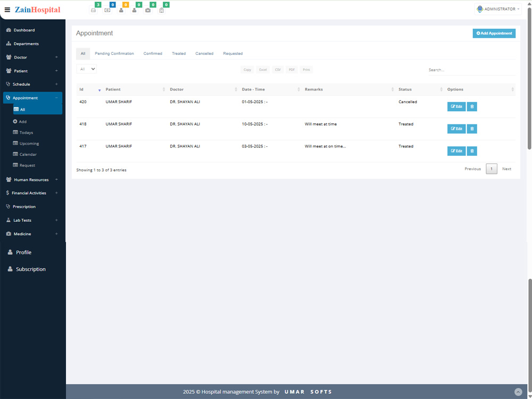
Task: Sort table by Date - Time column
Action: (x=270, y=89)
